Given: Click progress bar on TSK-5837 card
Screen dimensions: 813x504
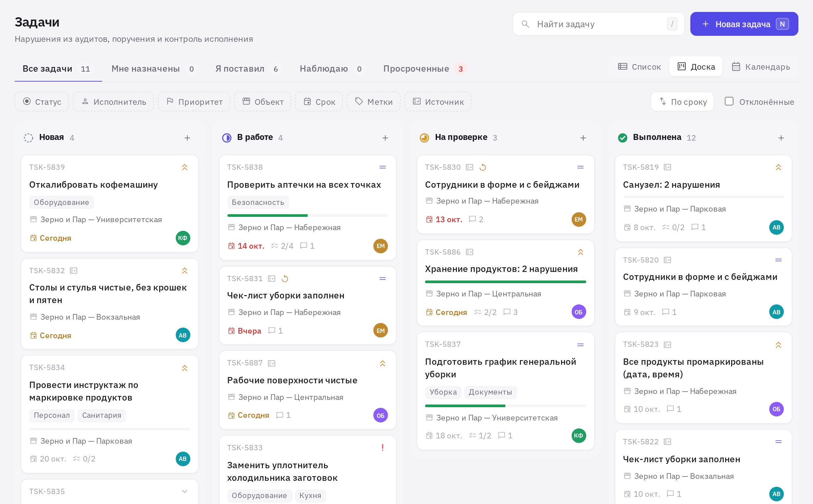Looking at the screenshot, I should 505,406.
